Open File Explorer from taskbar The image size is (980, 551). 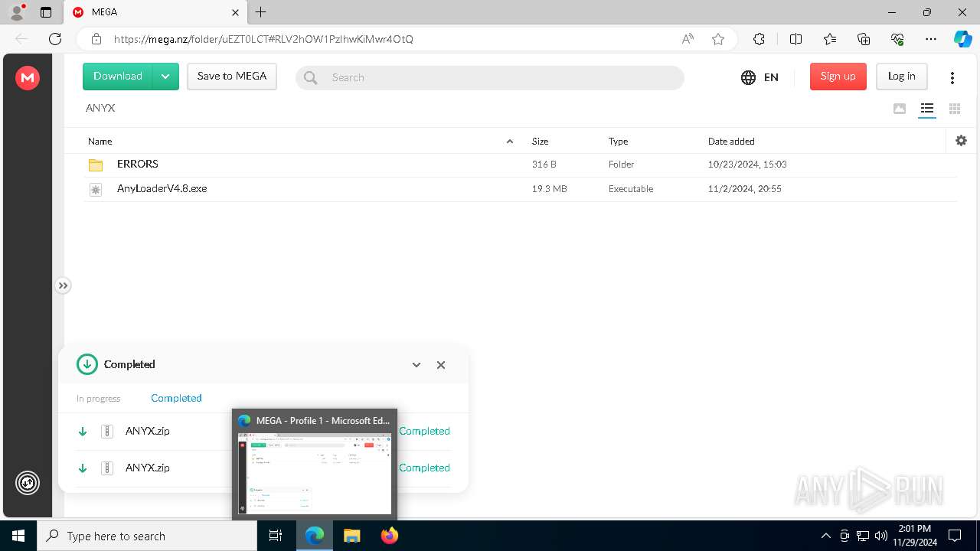pos(351,536)
